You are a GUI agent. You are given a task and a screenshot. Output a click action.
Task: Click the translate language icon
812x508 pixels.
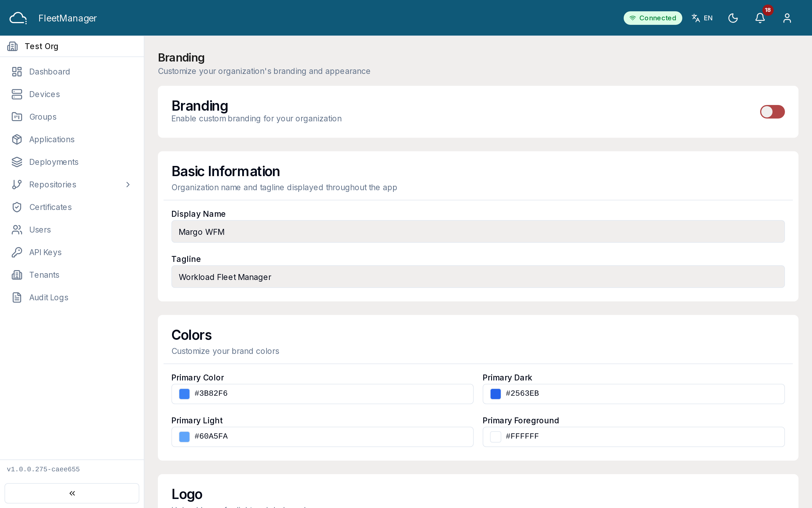(696, 18)
